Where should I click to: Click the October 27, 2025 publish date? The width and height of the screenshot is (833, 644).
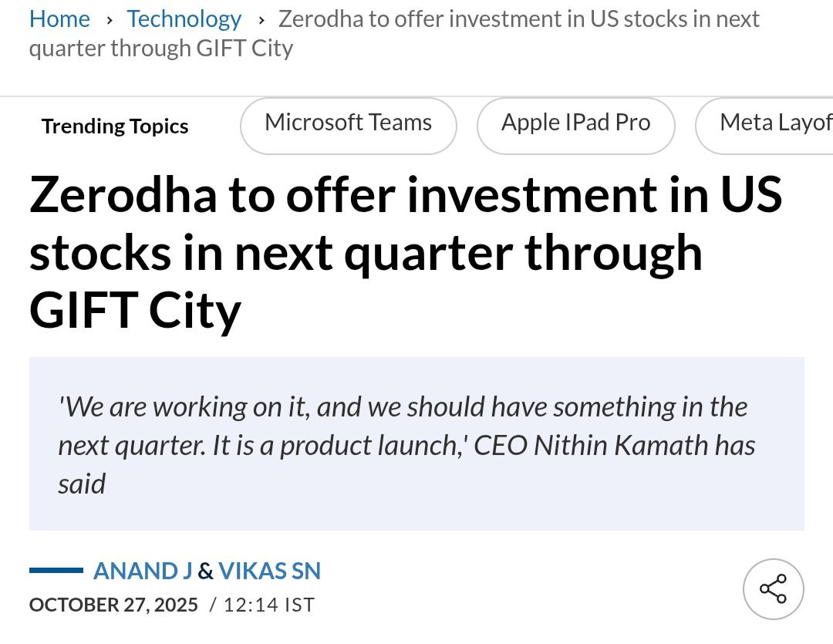click(x=113, y=605)
